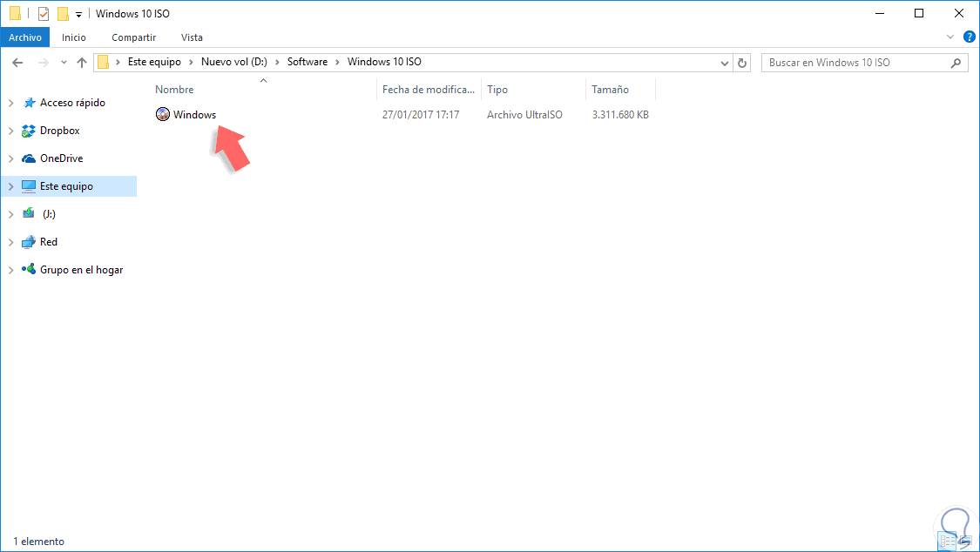Expand Grupo en el hogar node
The image size is (980, 552).
pyautogui.click(x=10, y=270)
